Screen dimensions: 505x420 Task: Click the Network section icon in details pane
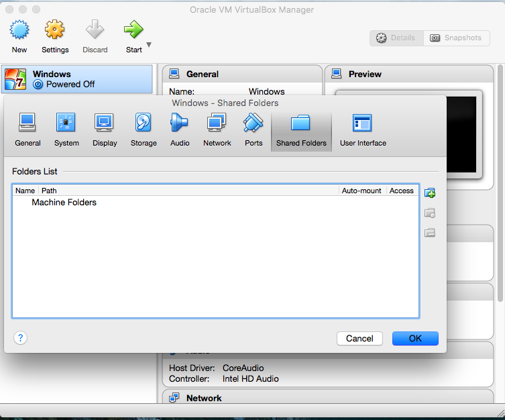(174, 398)
